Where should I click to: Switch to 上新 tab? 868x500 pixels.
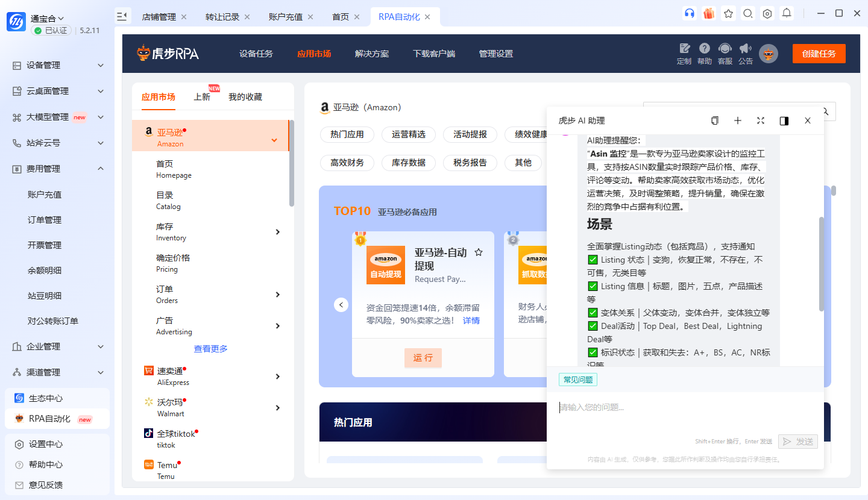click(202, 97)
